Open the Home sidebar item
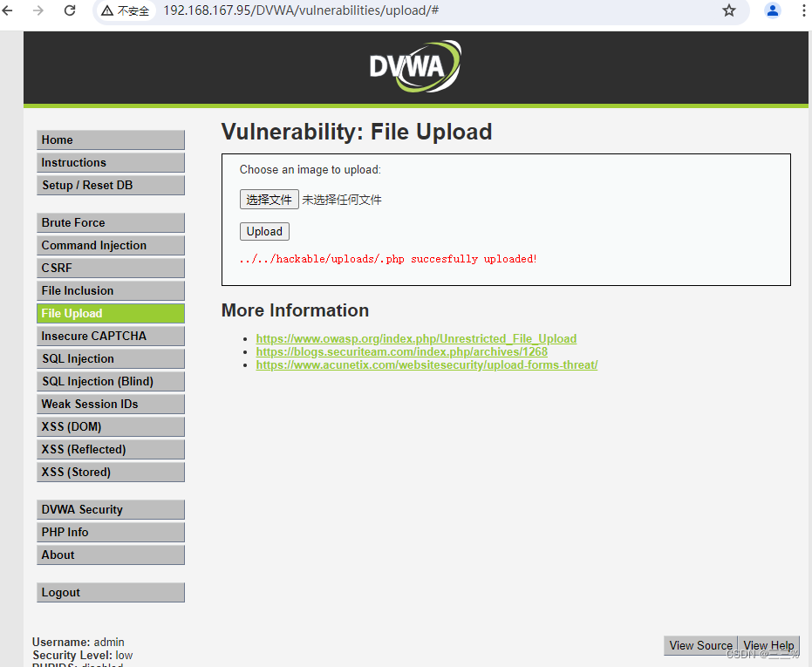 tap(111, 140)
